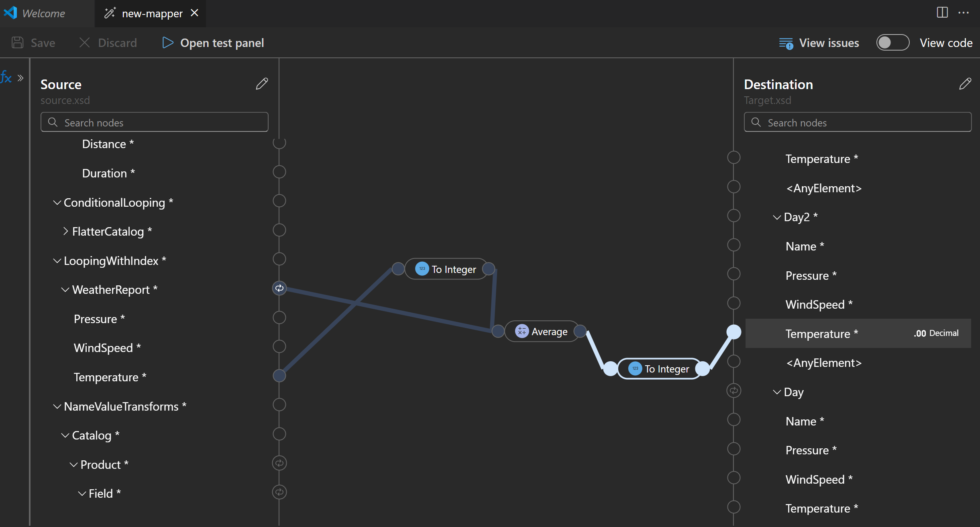980x527 pixels.
Task: Click the Source schema edit pencil icon
Action: (x=262, y=83)
